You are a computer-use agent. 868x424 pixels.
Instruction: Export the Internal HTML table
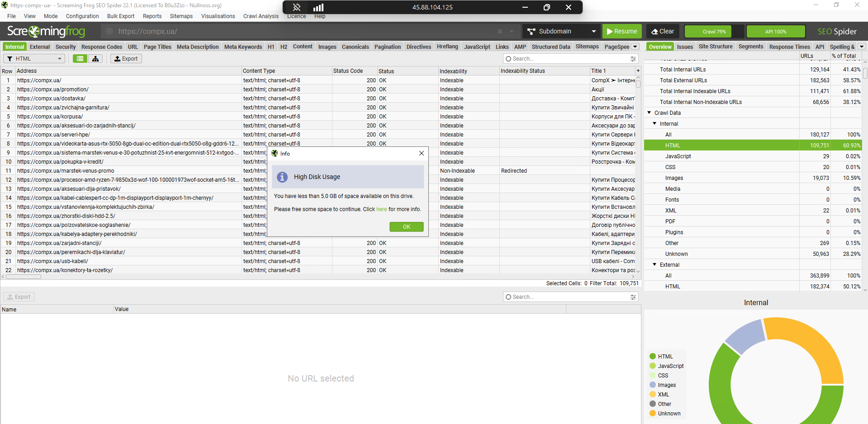126,59
